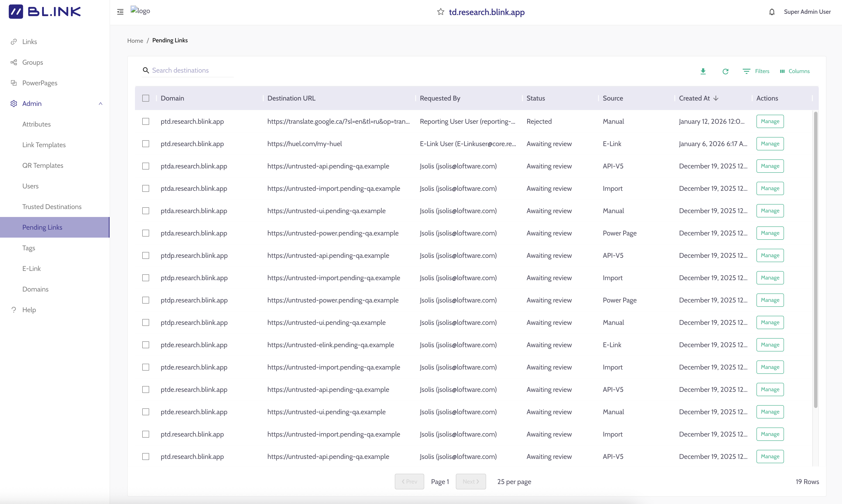Open Trusted Destinations in sidebar

[x=52, y=206]
